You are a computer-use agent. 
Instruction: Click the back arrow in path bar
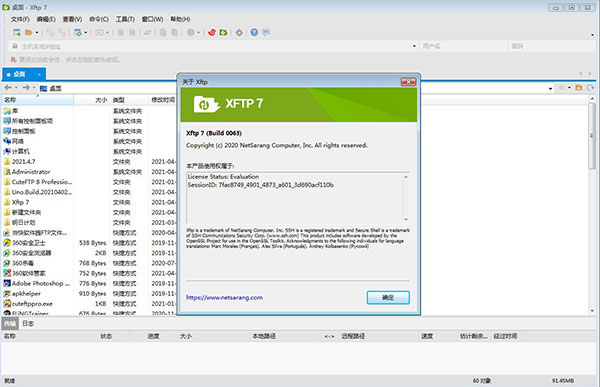click(8, 88)
